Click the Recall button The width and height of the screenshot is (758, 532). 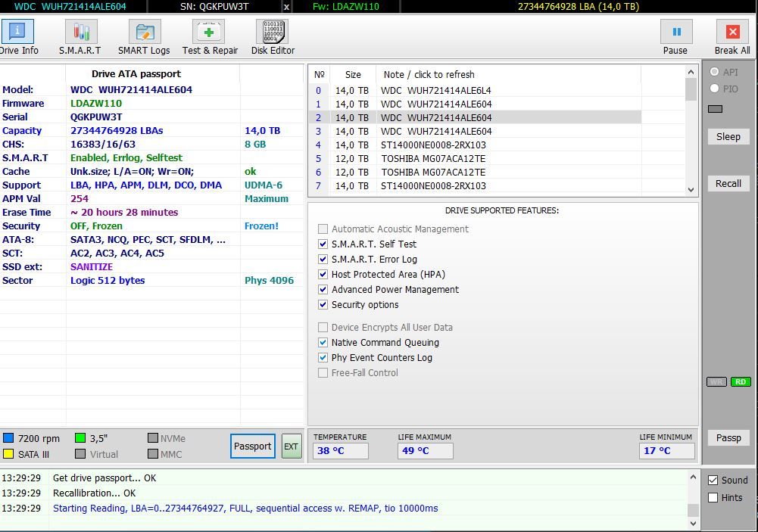click(x=728, y=183)
